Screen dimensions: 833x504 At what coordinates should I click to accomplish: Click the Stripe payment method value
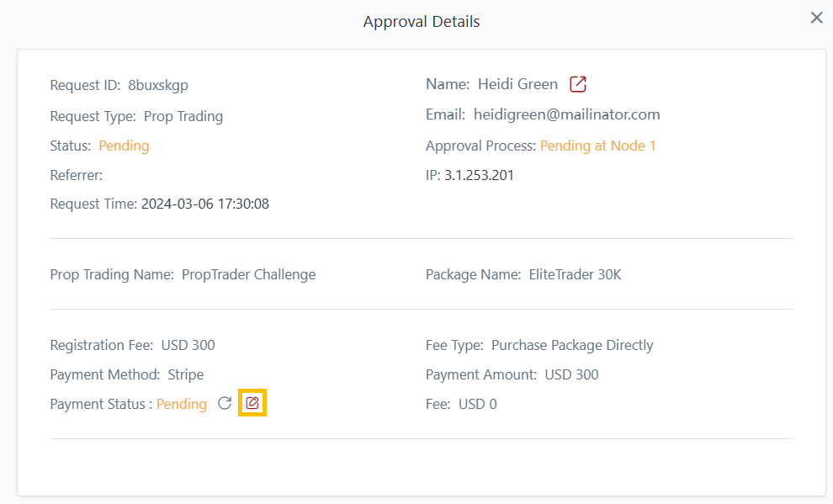185,374
